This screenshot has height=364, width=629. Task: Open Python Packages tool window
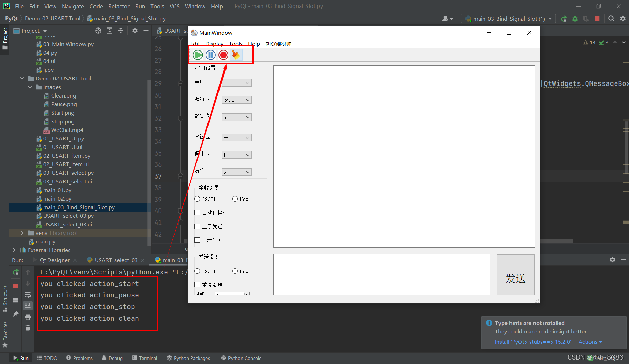click(x=188, y=358)
